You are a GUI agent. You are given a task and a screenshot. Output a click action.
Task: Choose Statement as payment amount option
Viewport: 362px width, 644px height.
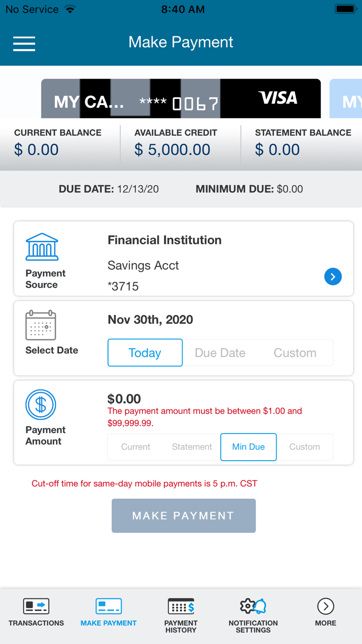pyautogui.click(x=191, y=447)
